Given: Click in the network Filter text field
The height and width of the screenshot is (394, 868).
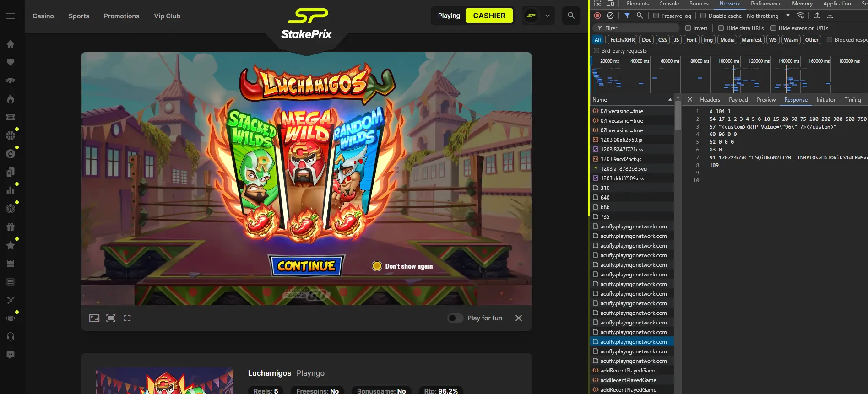Looking at the screenshot, I should click(x=635, y=28).
